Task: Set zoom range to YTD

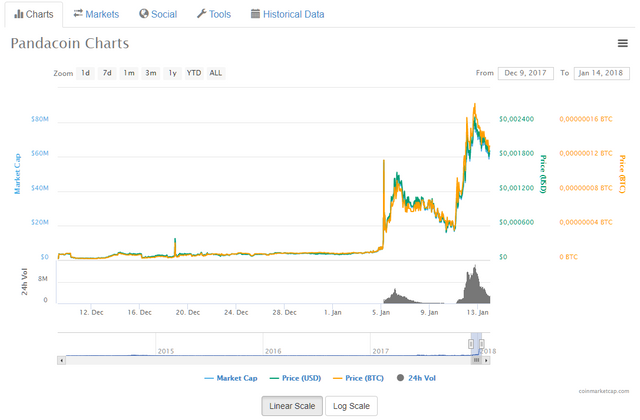Action: tap(194, 73)
